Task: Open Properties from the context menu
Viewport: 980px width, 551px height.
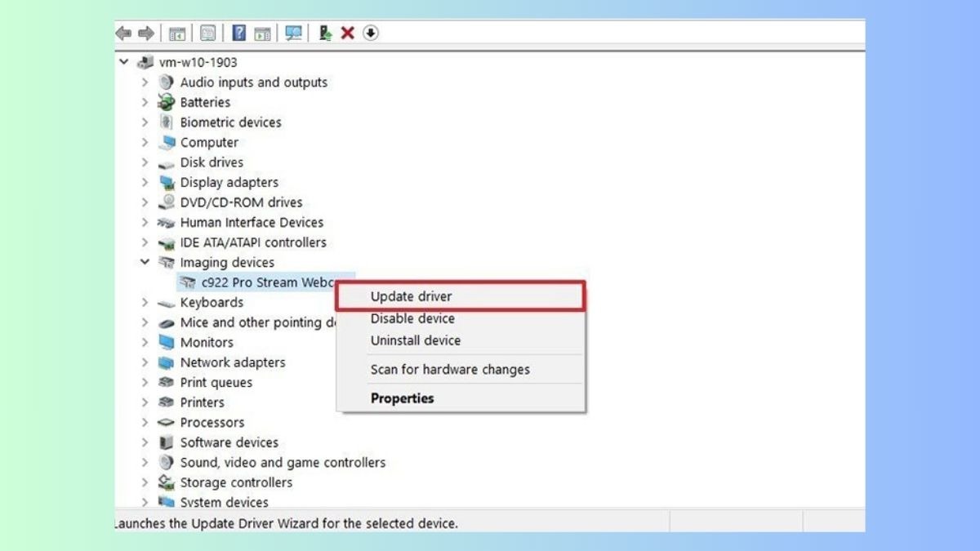Action: click(x=461, y=398)
